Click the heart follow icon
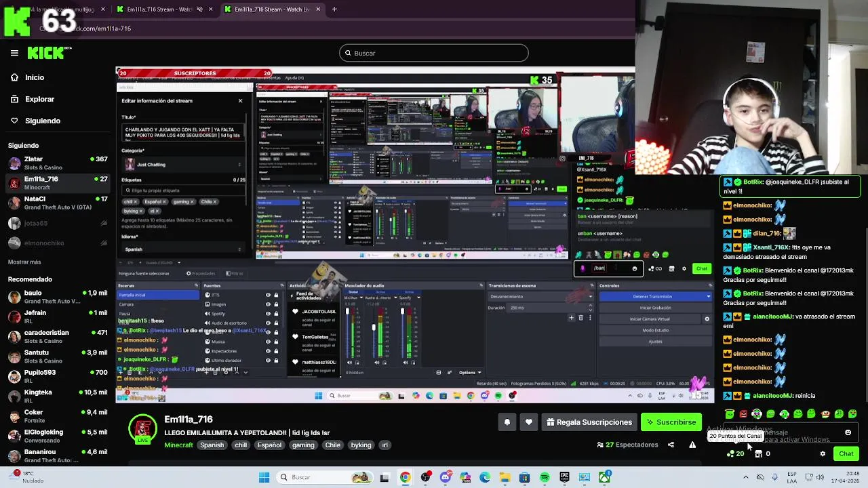The image size is (868, 488). (x=529, y=422)
